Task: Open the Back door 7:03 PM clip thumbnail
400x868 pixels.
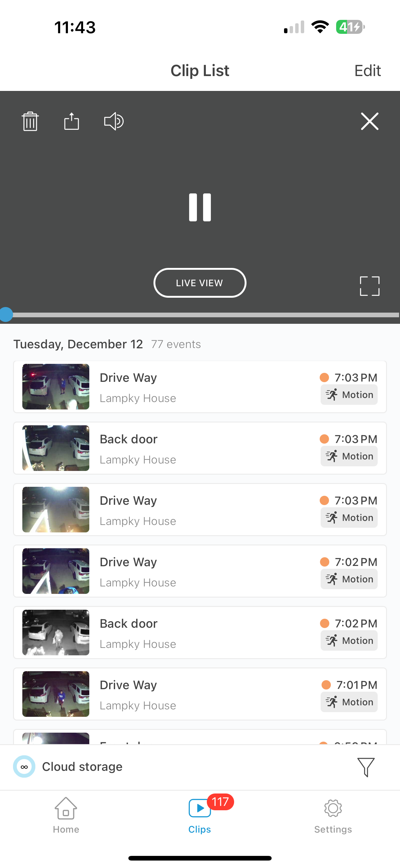Action: pos(56,448)
